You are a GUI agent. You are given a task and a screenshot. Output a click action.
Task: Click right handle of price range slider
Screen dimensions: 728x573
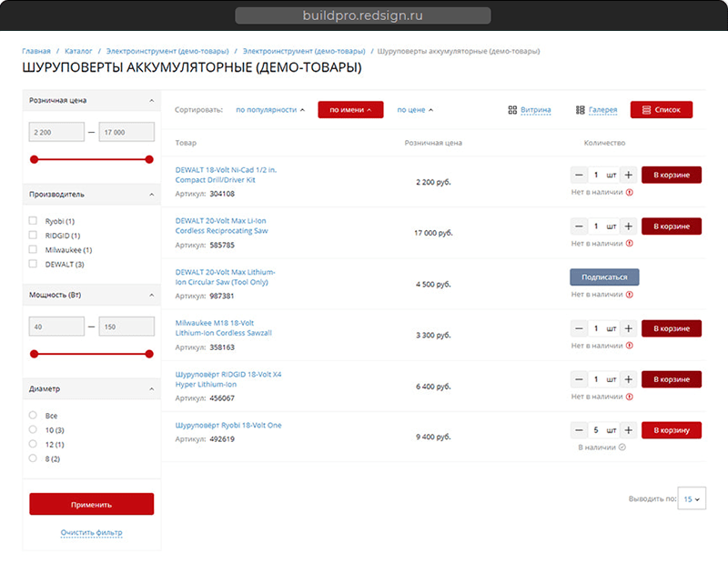click(x=149, y=159)
